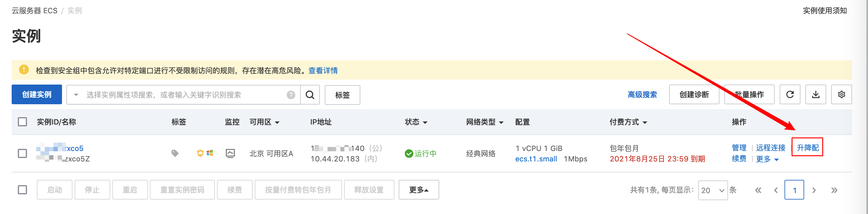Click the search help question icon

click(291, 95)
